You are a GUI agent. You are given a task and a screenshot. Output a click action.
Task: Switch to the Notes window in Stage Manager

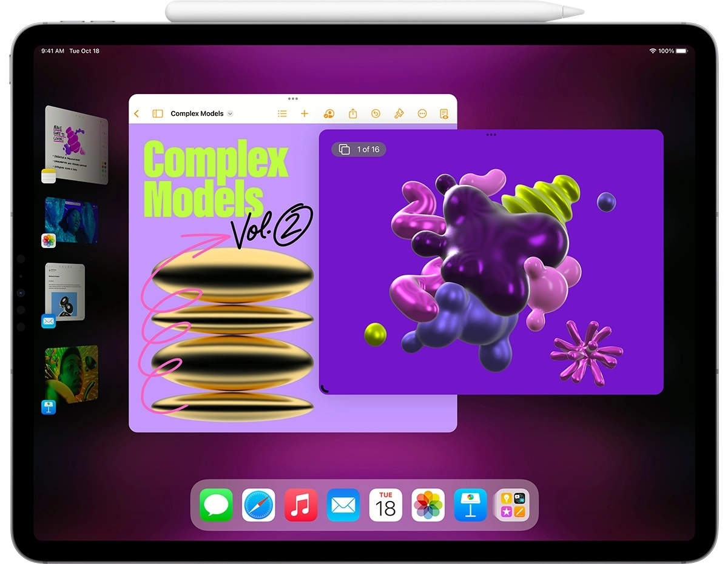(x=76, y=144)
